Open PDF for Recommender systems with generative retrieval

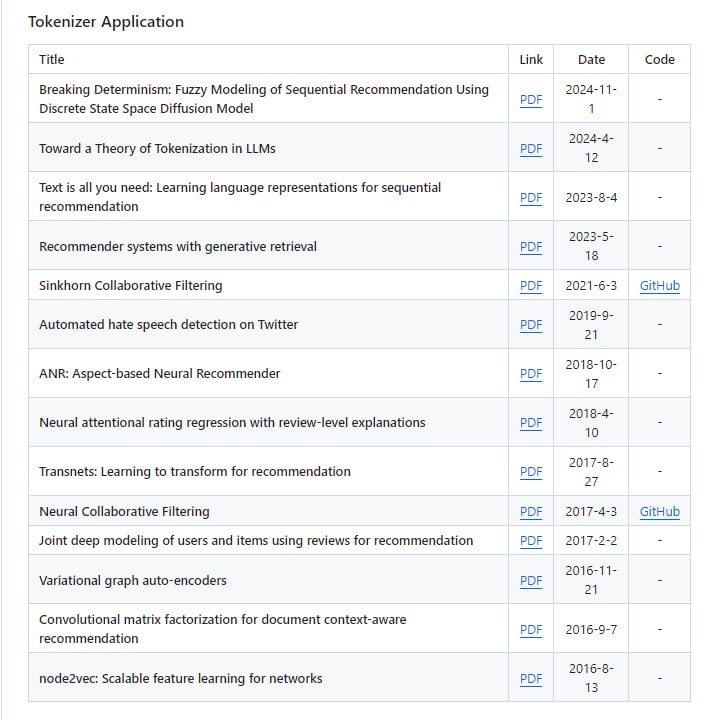click(x=531, y=246)
